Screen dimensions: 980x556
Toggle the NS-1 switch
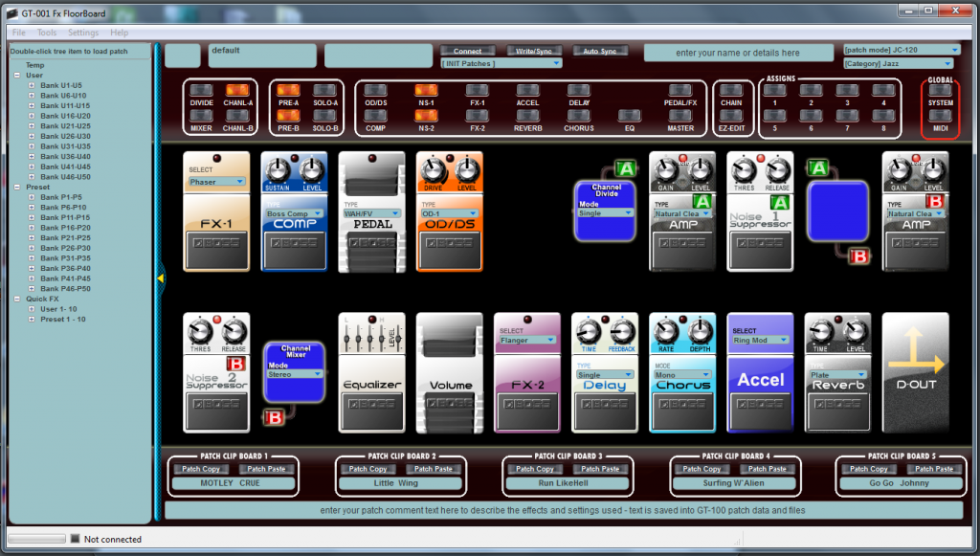pos(426,91)
